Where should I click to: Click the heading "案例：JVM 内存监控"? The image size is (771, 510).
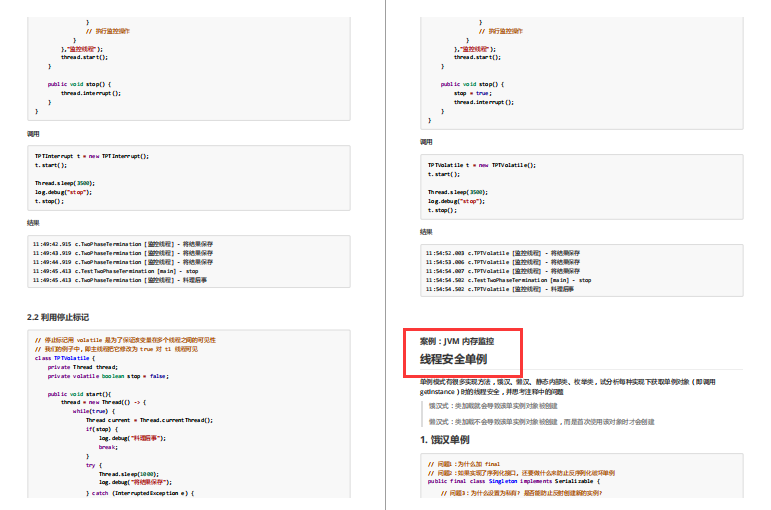click(x=457, y=341)
